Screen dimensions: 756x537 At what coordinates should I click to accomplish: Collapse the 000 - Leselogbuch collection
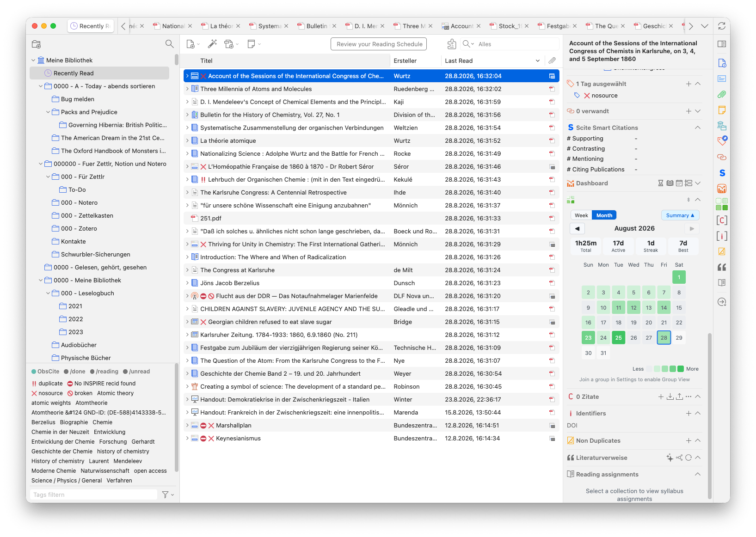[48, 293]
